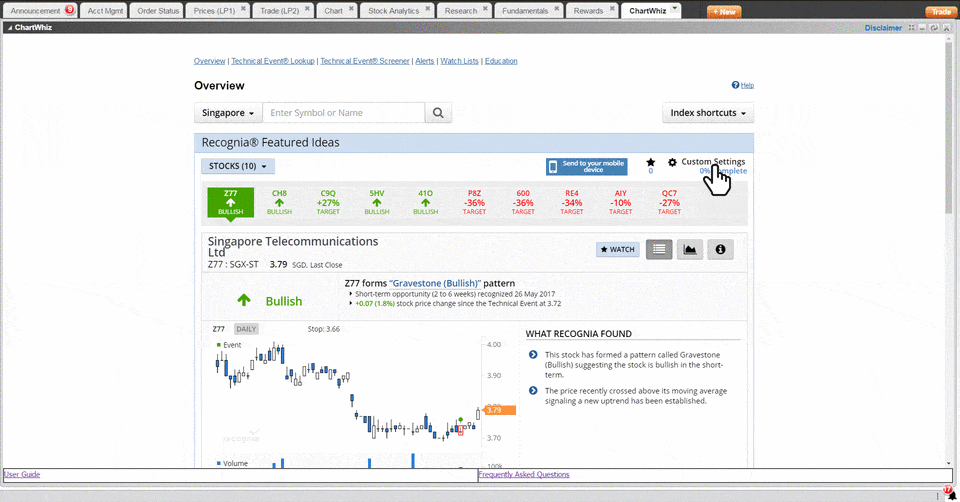Select the P8Z target idea tile

pyautogui.click(x=475, y=202)
